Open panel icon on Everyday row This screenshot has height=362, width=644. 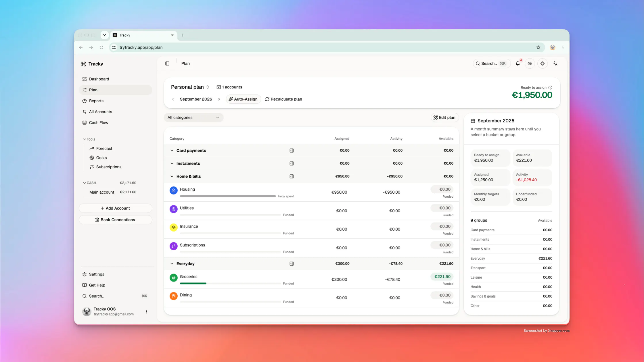tap(292, 264)
